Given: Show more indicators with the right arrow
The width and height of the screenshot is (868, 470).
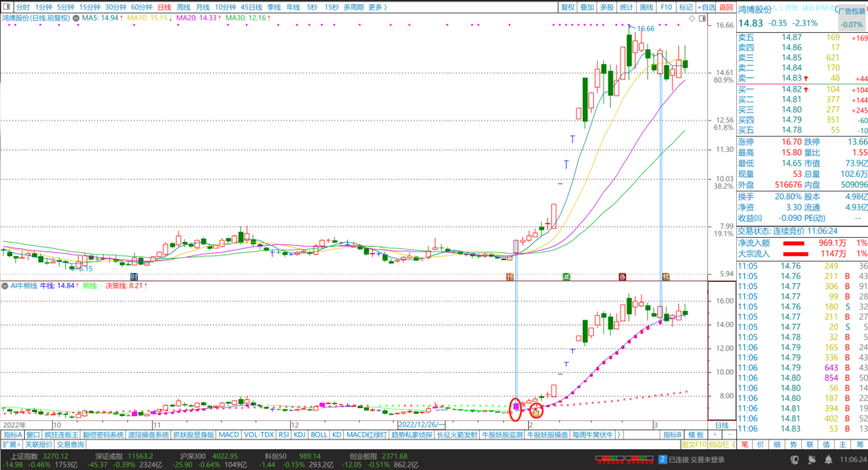Looking at the screenshot, I should click(619, 435).
